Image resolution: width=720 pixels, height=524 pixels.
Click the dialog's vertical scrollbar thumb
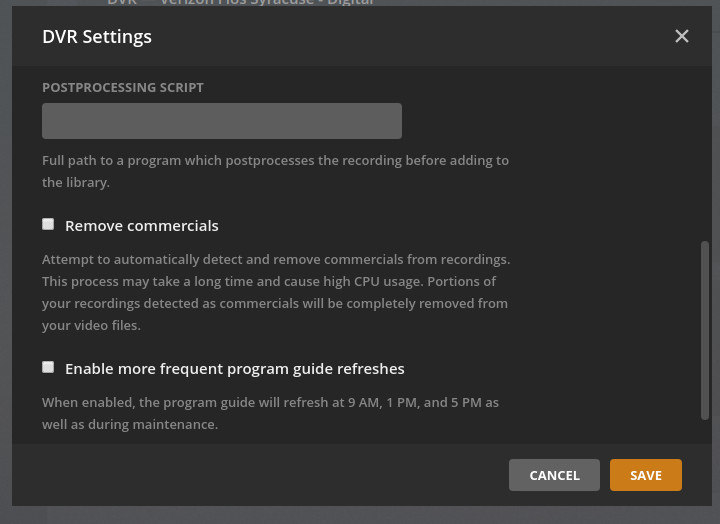click(x=705, y=330)
